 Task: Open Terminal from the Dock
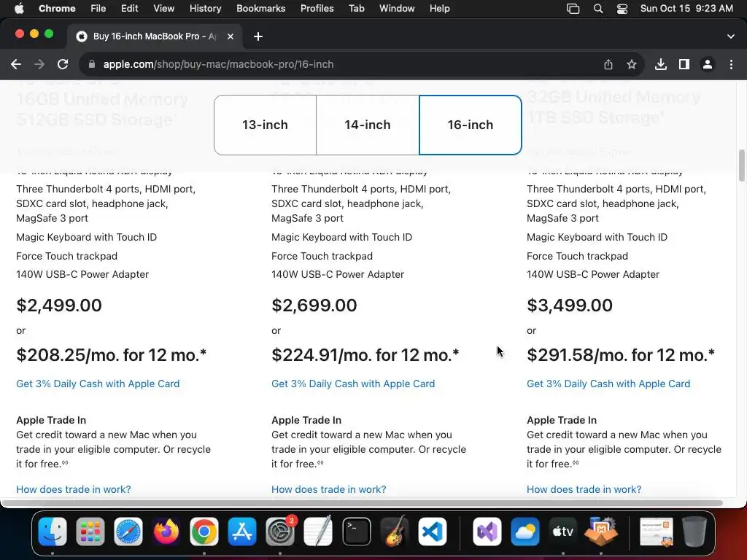(356, 532)
